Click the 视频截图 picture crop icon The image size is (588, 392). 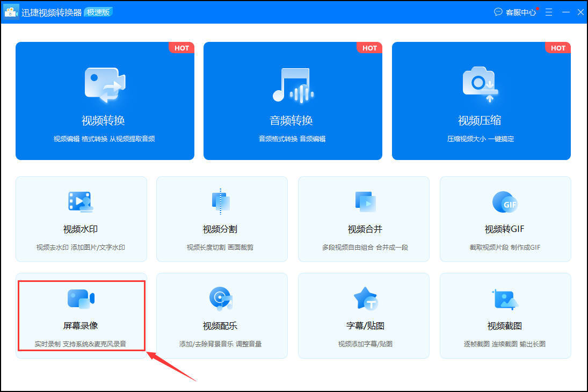(x=505, y=299)
